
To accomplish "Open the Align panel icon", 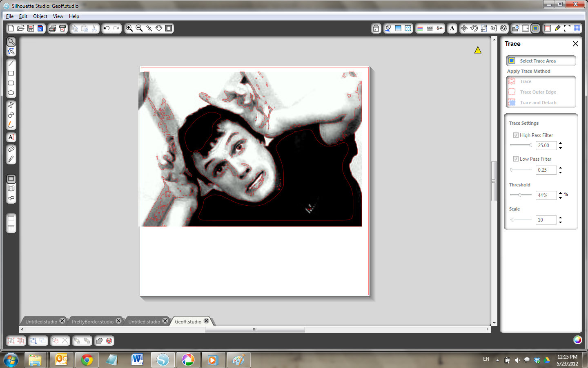I will pos(494,28).
